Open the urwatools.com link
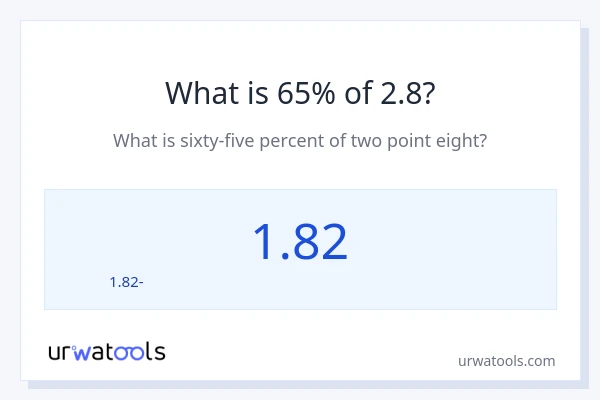Image resolution: width=600 pixels, height=400 pixels. (506, 360)
